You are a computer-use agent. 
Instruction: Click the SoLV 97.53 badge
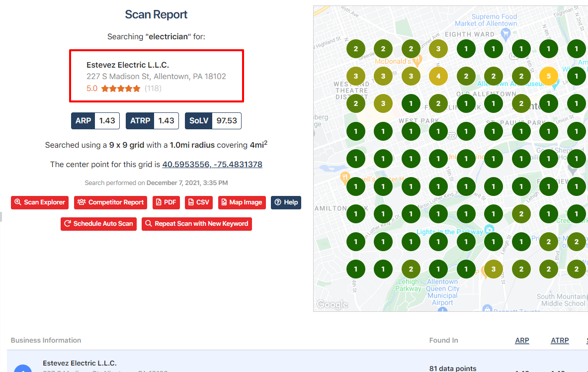tap(213, 121)
